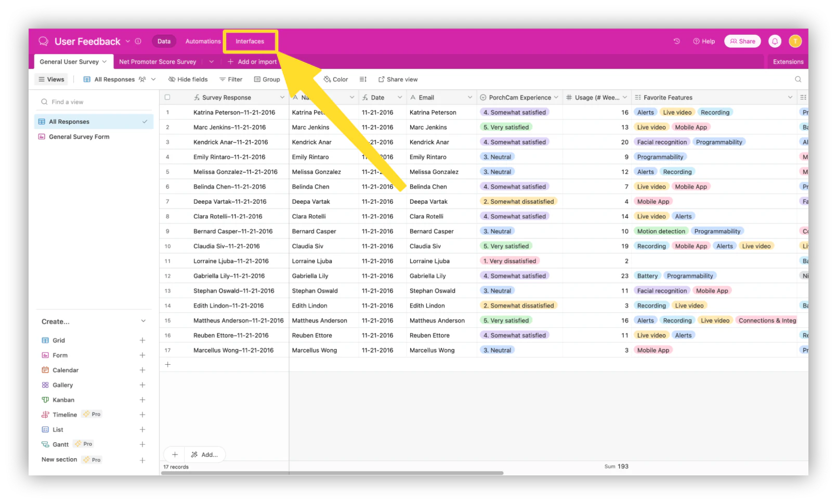Viewport: 837px width, 504px height.
Task: Open the All Responses view options chevron
Action: coord(153,79)
